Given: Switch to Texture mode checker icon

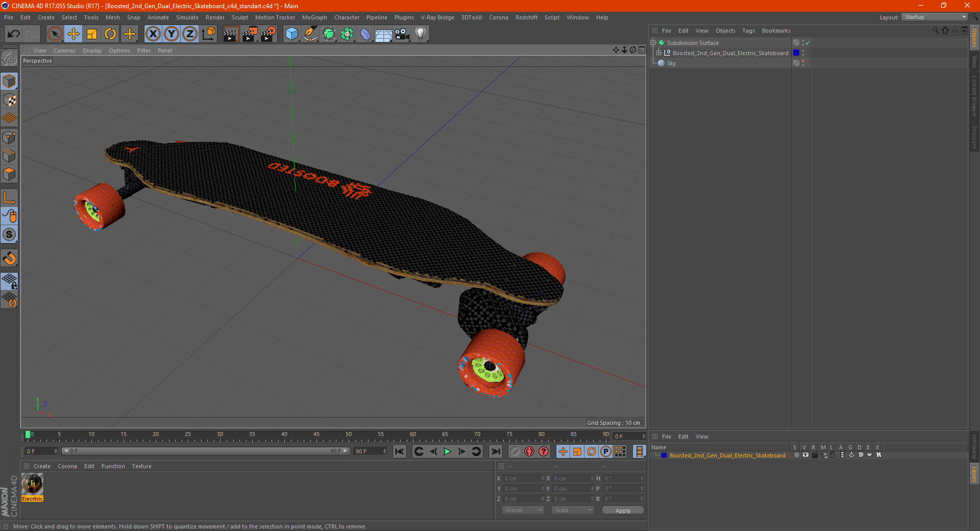Looking at the screenshot, I should 9,100.
